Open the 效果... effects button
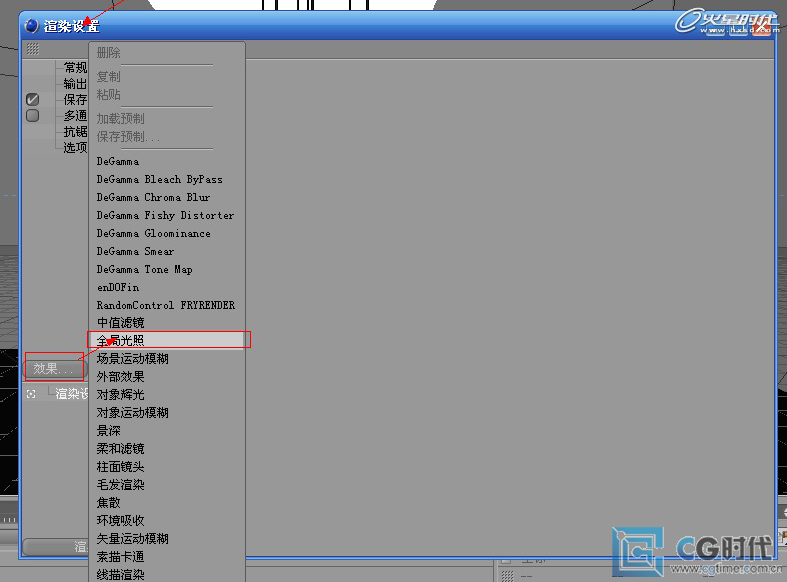 tap(54, 369)
